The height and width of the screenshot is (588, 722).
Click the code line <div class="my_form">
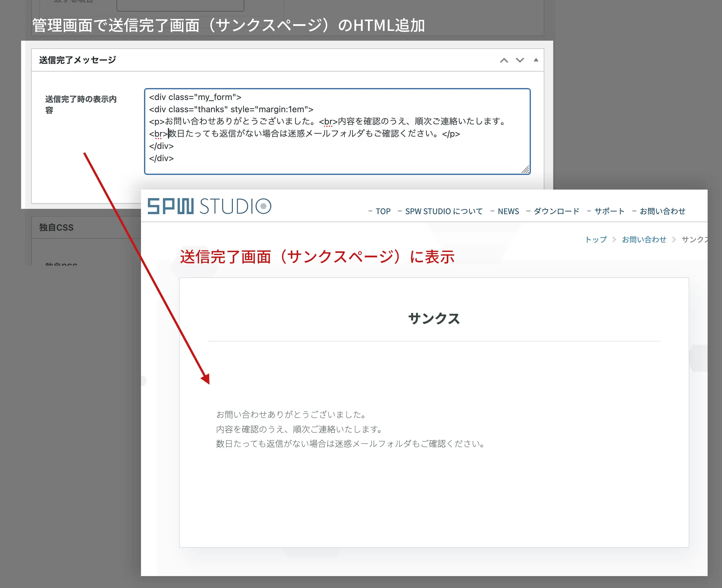(x=195, y=97)
